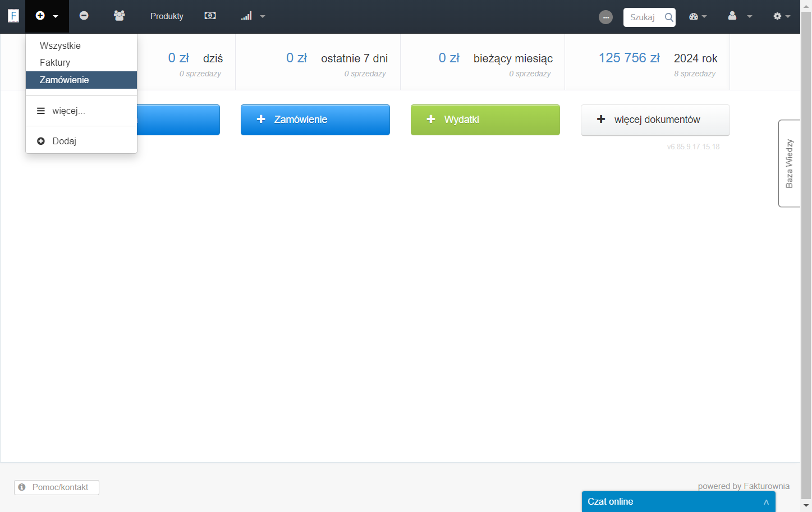The width and height of the screenshot is (812, 512).
Task: Click the version number v6.85.9.17.15.18
Action: tap(693, 147)
